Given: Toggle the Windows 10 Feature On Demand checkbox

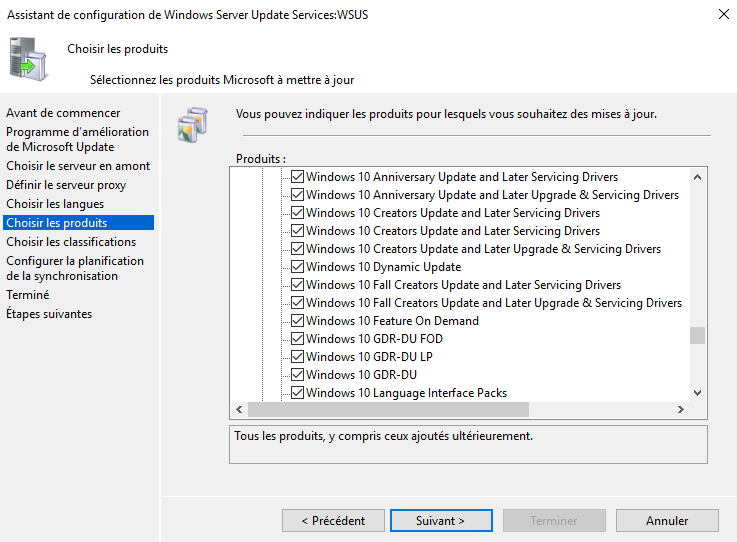Looking at the screenshot, I should pyautogui.click(x=297, y=321).
